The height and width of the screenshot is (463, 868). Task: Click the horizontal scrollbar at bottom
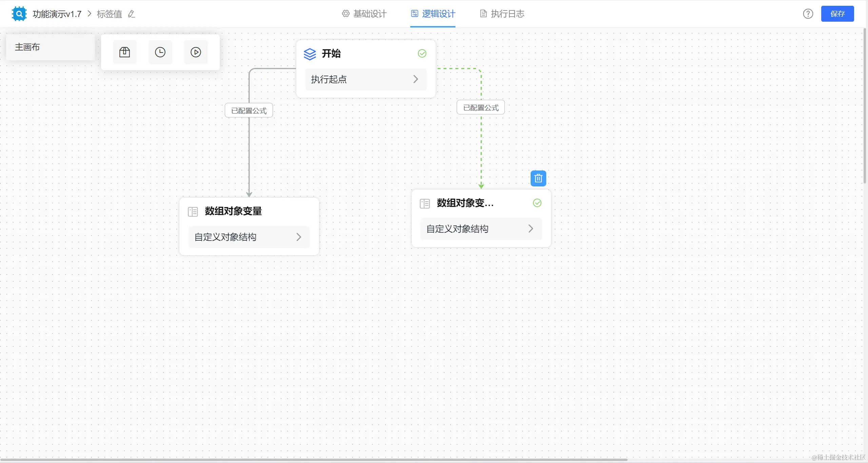(x=314, y=460)
